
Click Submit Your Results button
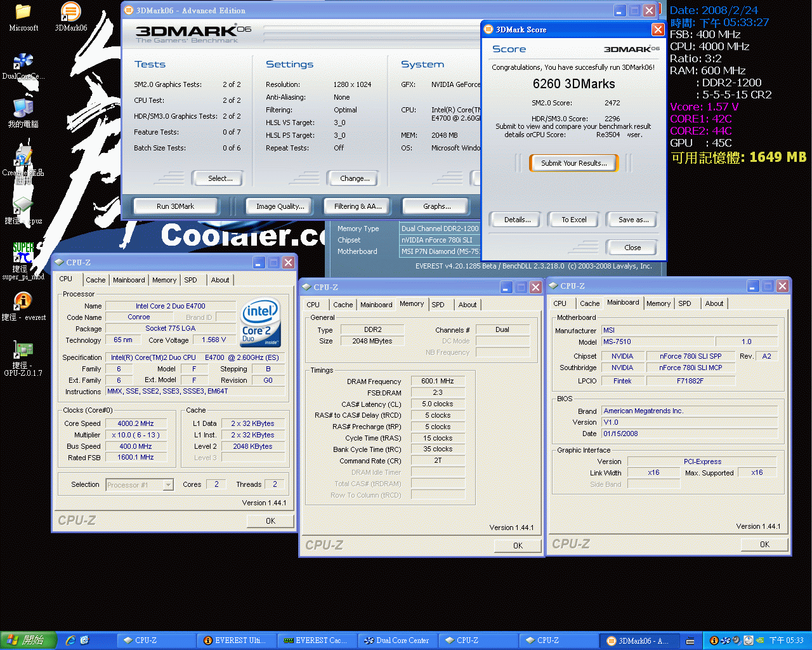(x=574, y=163)
